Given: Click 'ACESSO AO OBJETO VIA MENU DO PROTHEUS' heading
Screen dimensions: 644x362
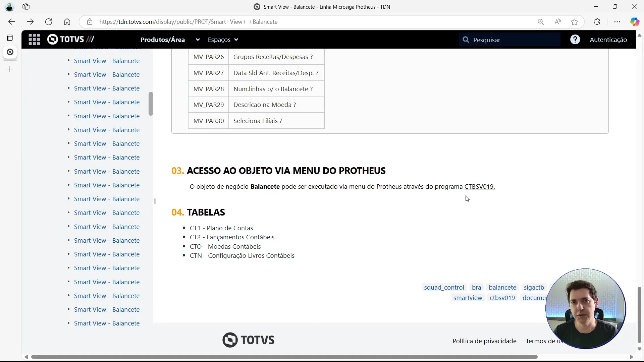Looking at the screenshot, I should tap(286, 171).
